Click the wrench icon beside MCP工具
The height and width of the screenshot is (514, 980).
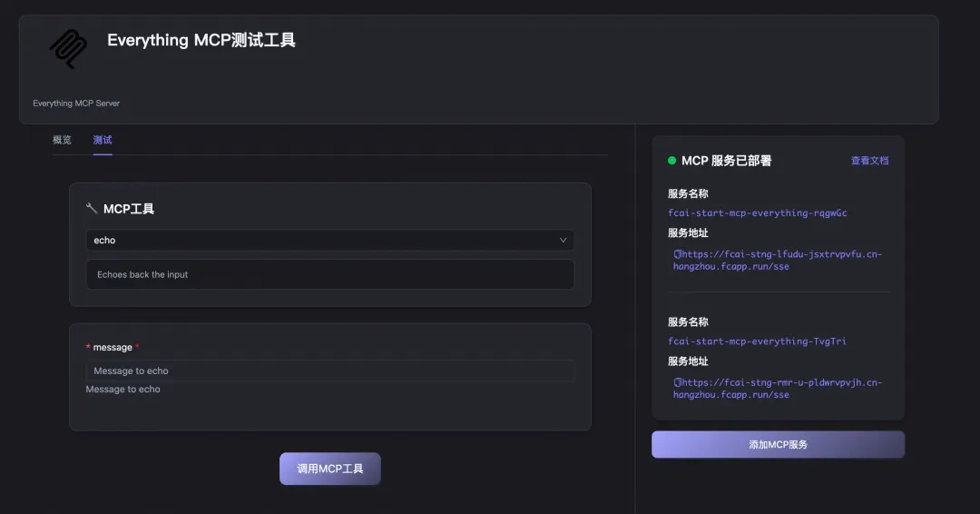(x=92, y=208)
